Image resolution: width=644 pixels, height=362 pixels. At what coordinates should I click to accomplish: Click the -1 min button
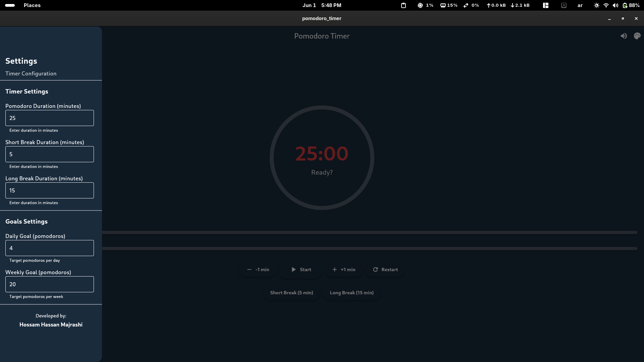coord(258,269)
